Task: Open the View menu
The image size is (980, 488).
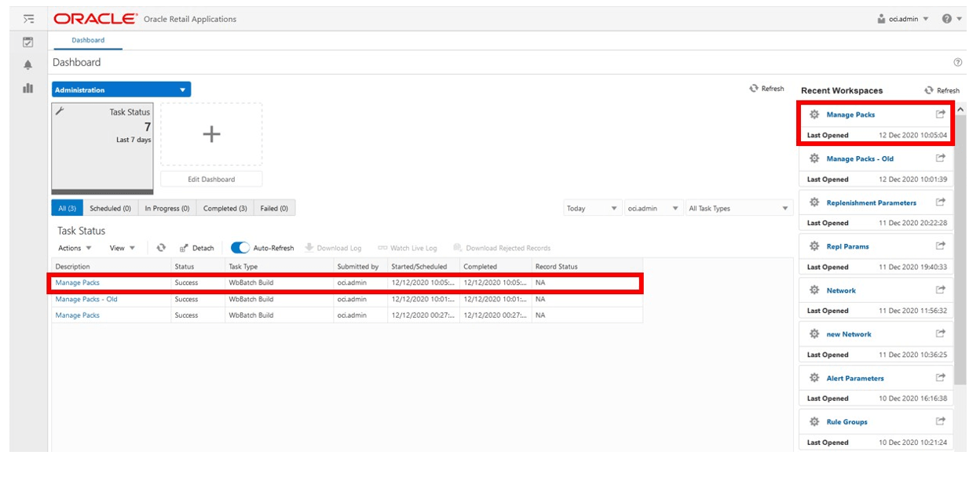Action: 122,248
